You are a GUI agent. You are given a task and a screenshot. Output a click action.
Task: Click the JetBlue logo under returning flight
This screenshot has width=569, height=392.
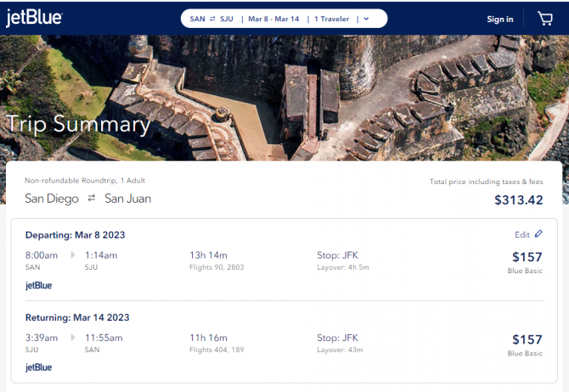coord(39,367)
